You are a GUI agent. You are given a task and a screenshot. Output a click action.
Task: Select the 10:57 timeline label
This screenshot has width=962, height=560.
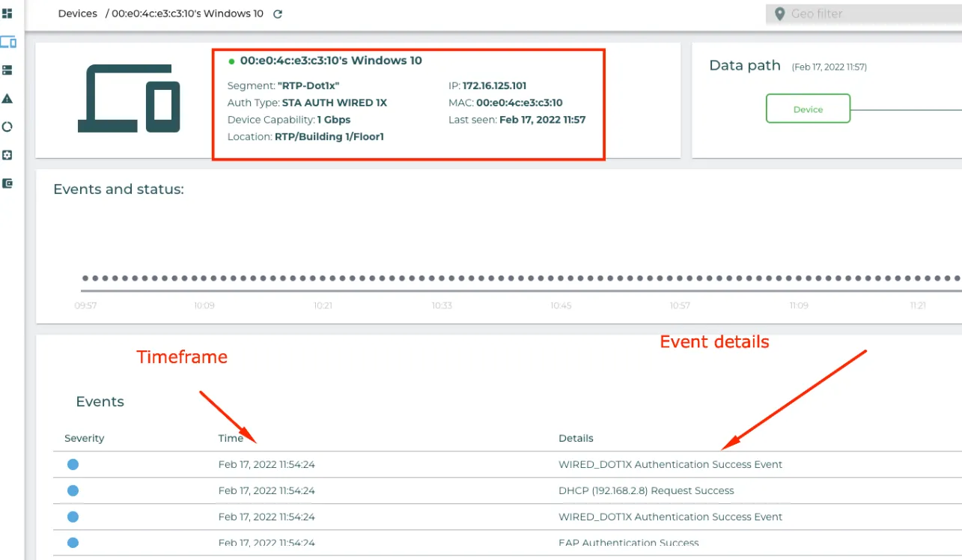coord(680,305)
